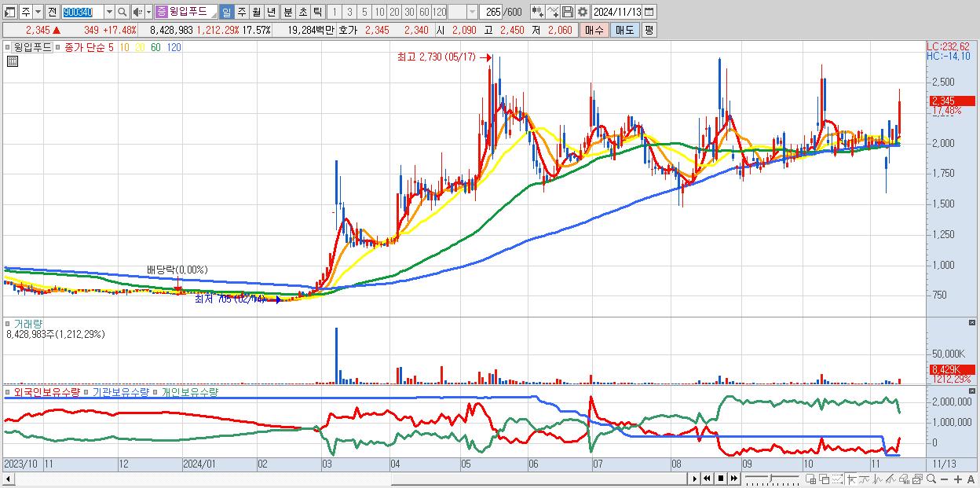This screenshot has height=488, width=980.
Task: Click the fast-forward button
Action: coord(733,479)
